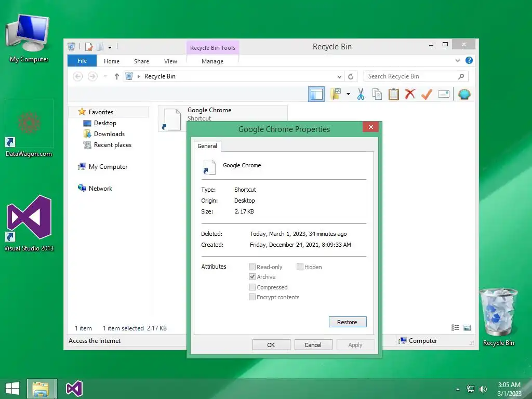The width and height of the screenshot is (532, 399).
Task: Toggle the Encrypt contents checkbox
Action: point(252,297)
